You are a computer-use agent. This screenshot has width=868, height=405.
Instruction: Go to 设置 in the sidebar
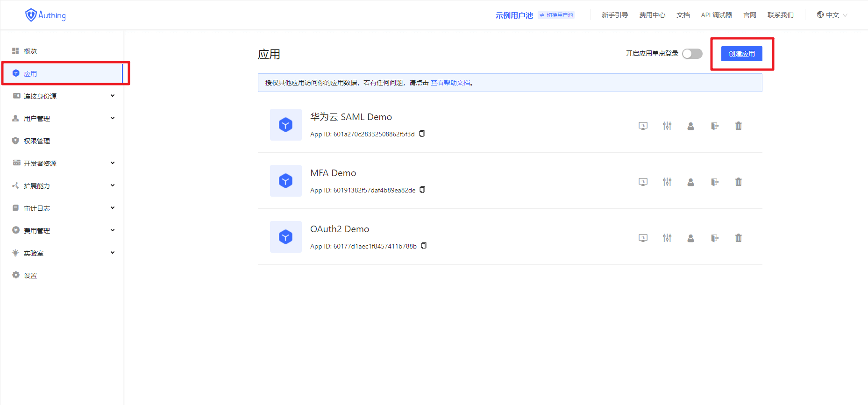coord(30,276)
